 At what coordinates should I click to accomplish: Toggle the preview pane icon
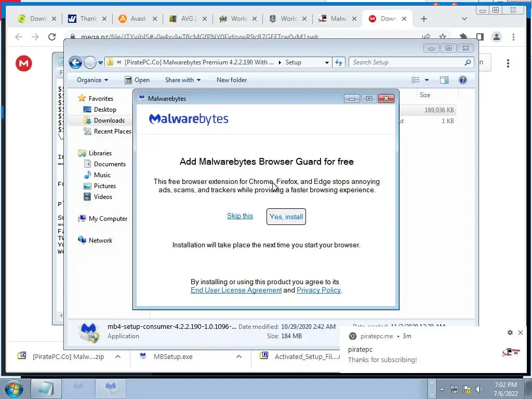tap(444, 80)
